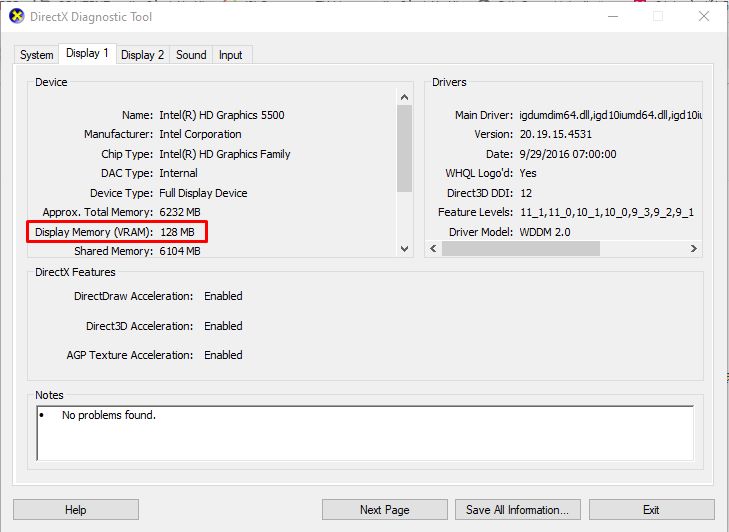Click the Next Page button

click(384, 510)
